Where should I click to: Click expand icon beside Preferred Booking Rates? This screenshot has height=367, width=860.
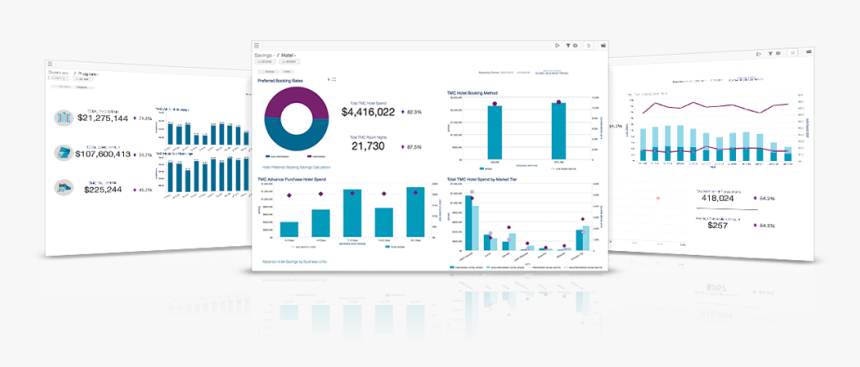[x=334, y=80]
